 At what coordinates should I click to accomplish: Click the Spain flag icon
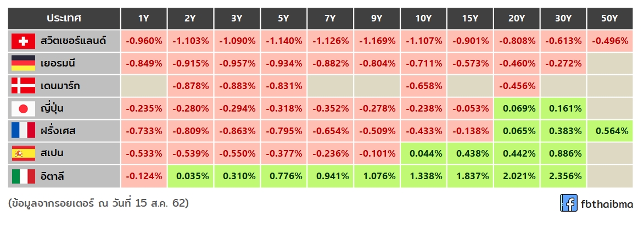(24, 153)
